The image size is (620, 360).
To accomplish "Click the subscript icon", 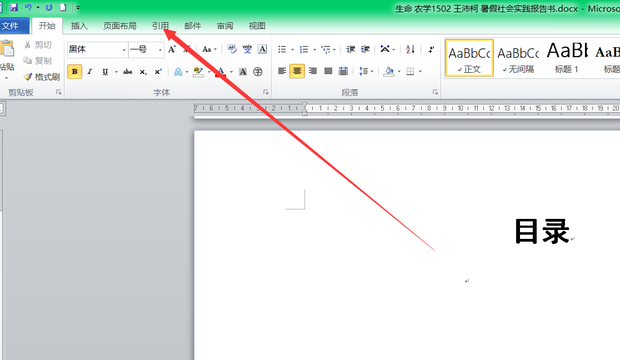I will pyautogui.click(x=143, y=72).
